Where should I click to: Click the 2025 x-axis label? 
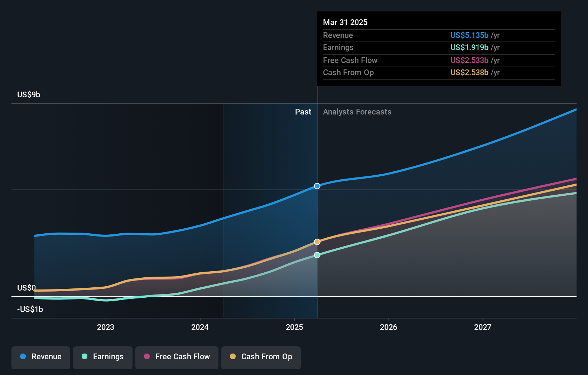pos(294,327)
